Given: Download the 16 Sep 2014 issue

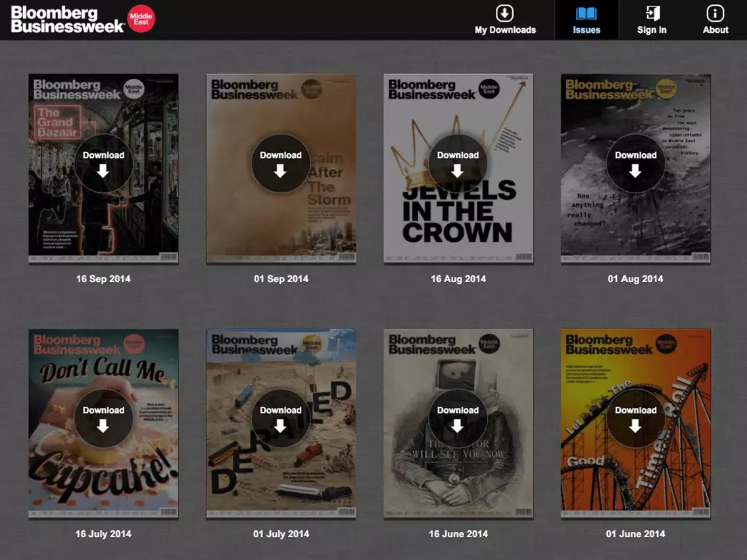Looking at the screenshot, I should pyautogui.click(x=103, y=163).
